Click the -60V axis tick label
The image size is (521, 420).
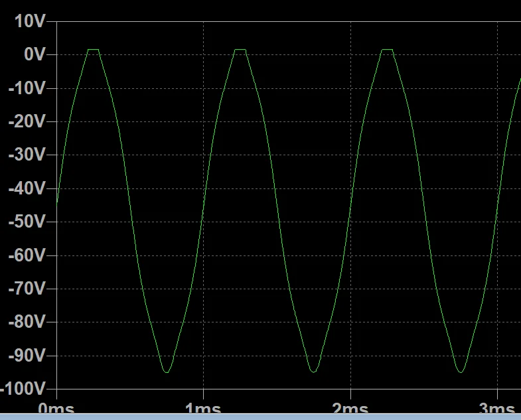point(28,255)
